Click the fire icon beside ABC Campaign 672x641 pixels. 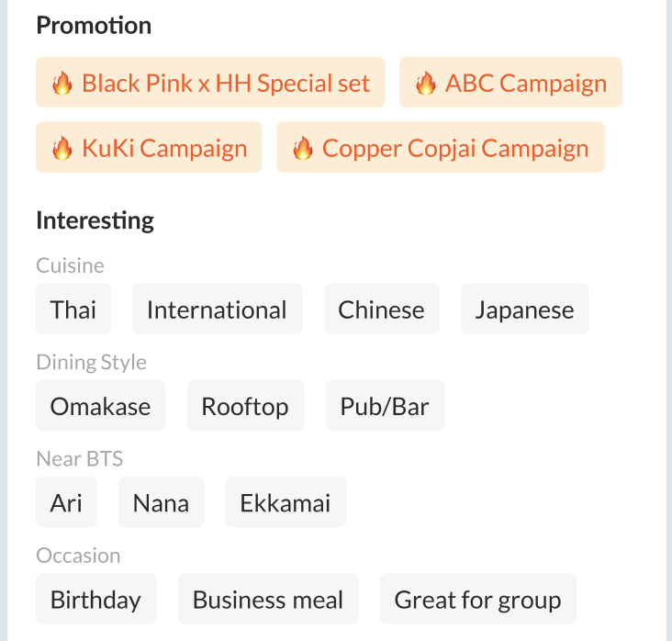pos(425,84)
